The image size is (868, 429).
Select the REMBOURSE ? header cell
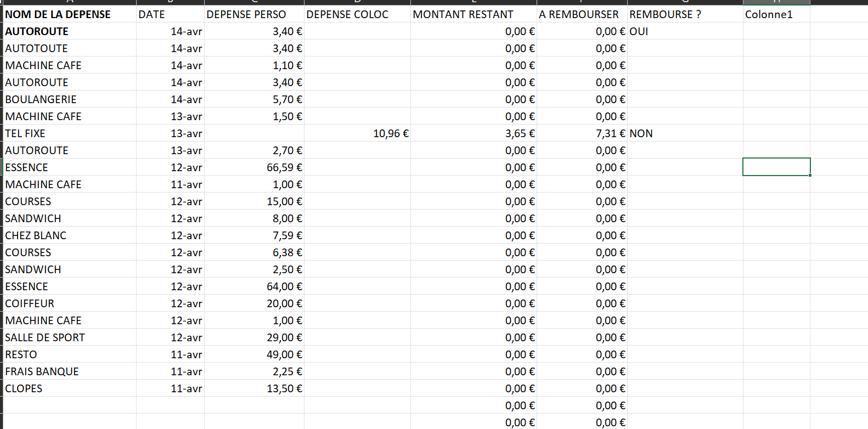685,14
